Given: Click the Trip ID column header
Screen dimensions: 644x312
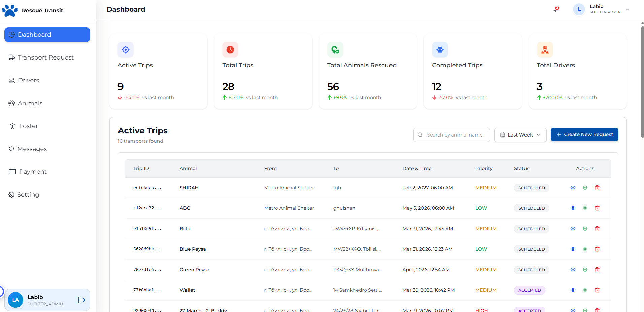Looking at the screenshot, I should 141,168.
